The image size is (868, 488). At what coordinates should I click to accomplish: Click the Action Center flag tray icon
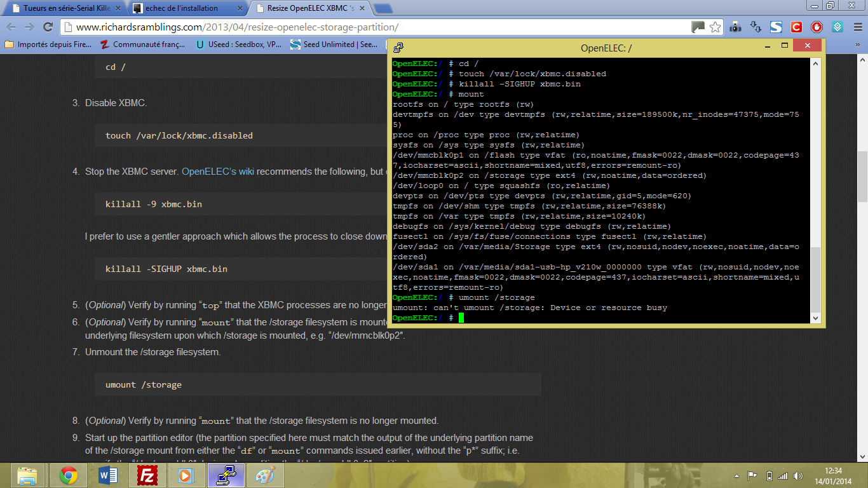[x=752, y=476]
